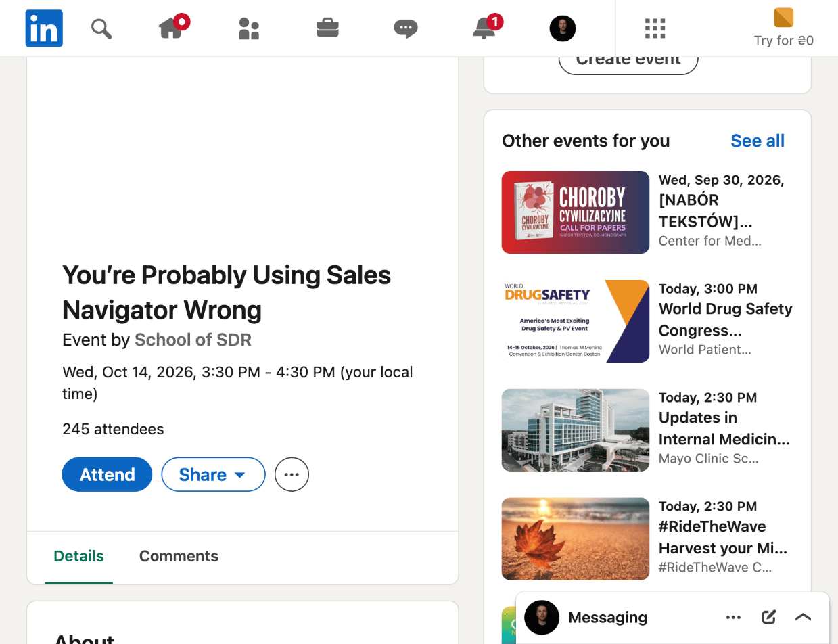Viewport: 838px width, 644px height.
Task: Expand the Messaging panel chevron
Action: coord(803,617)
